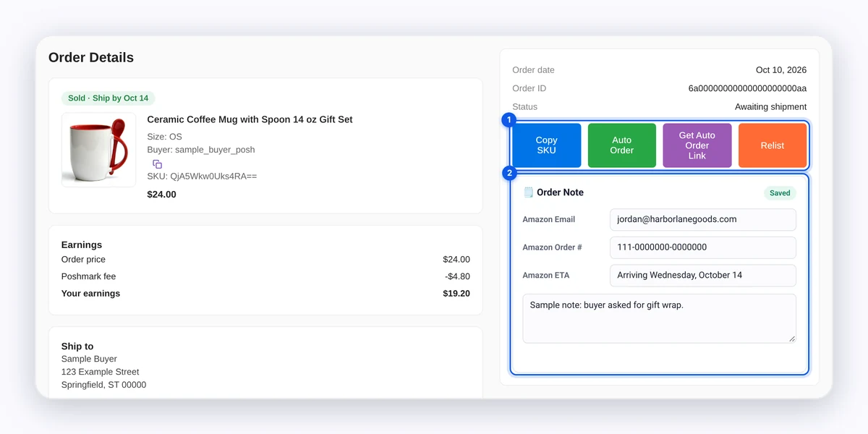868x434 pixels.
Task: Click the Size: OS text
Action: pos(164,137)
